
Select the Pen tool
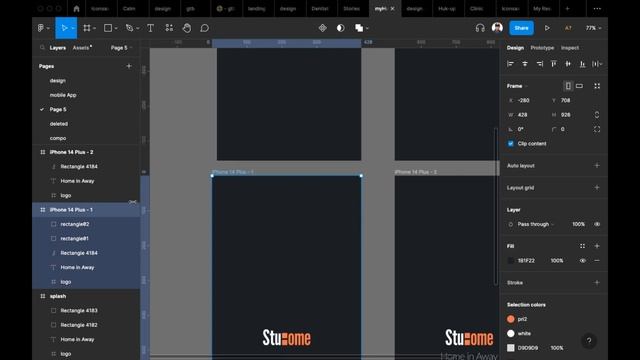coord(129,28)
